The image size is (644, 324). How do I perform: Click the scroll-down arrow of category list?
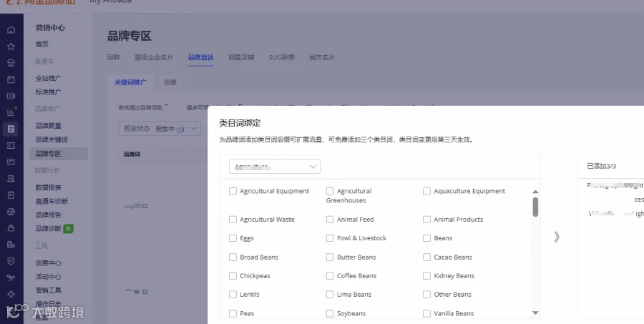tap(535, 313)
